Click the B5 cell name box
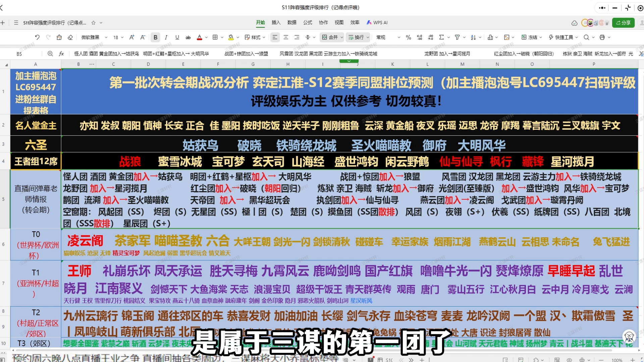The width and height of the screenshot is (644, 362). (19, 54)
